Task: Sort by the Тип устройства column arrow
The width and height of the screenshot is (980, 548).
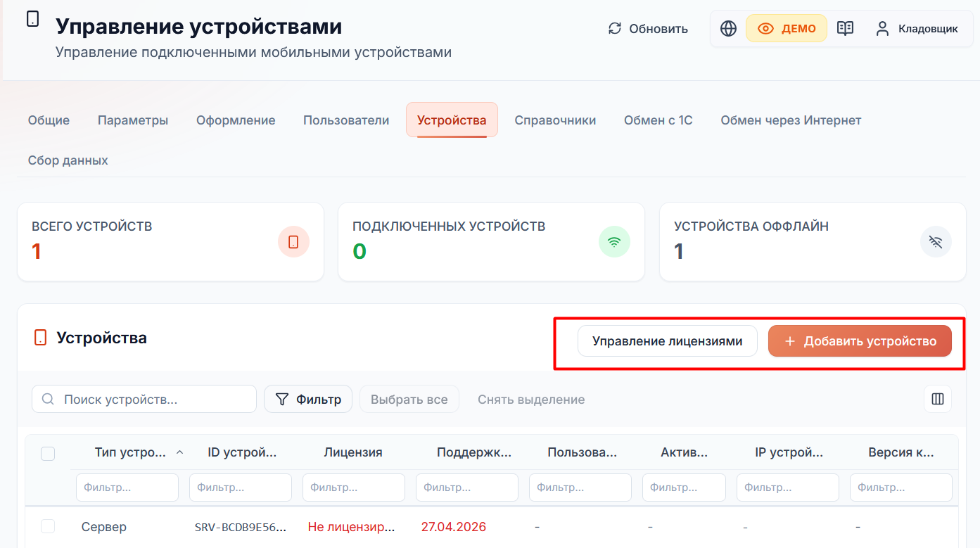Action: [x=179, y=452]
